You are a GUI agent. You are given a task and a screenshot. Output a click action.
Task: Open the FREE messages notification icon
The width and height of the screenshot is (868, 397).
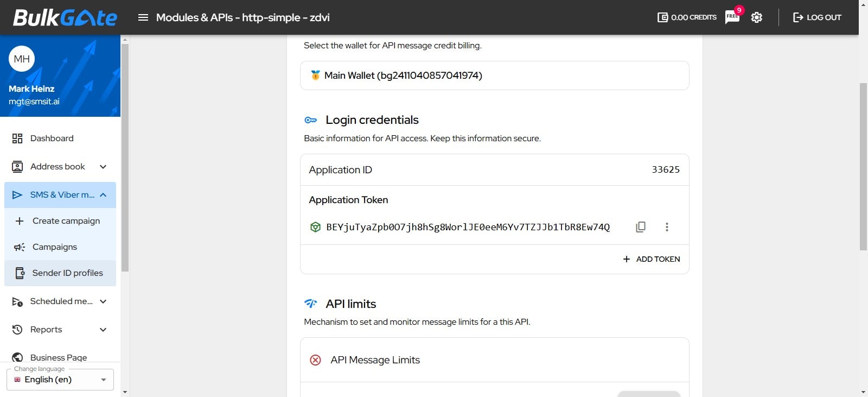pyautogui.click(x=732, y=17)
